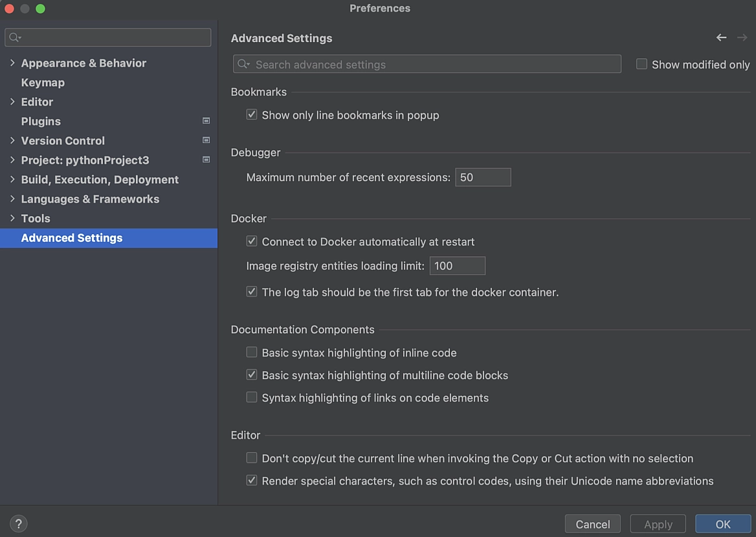Expand the Appearance & Behavior section
Screen dimensions: 756x537
pyautogui.click(x=12, y=63)
